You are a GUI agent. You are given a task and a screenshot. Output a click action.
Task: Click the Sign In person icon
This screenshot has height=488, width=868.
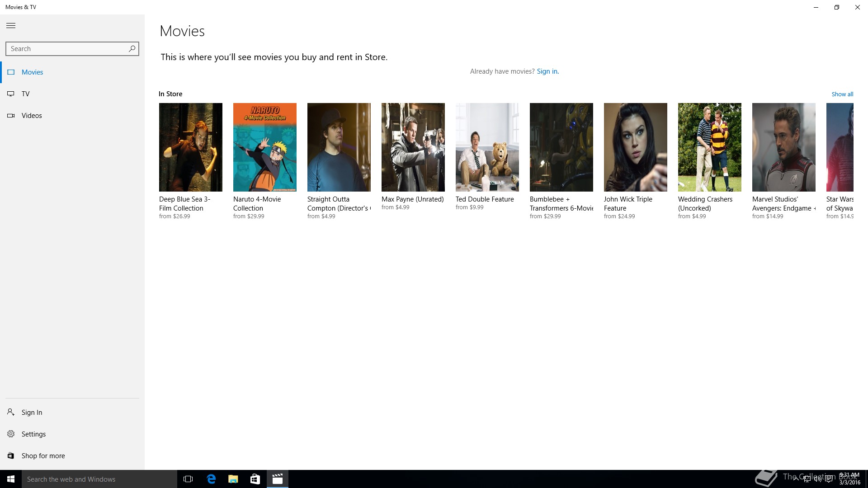point(11,412)
